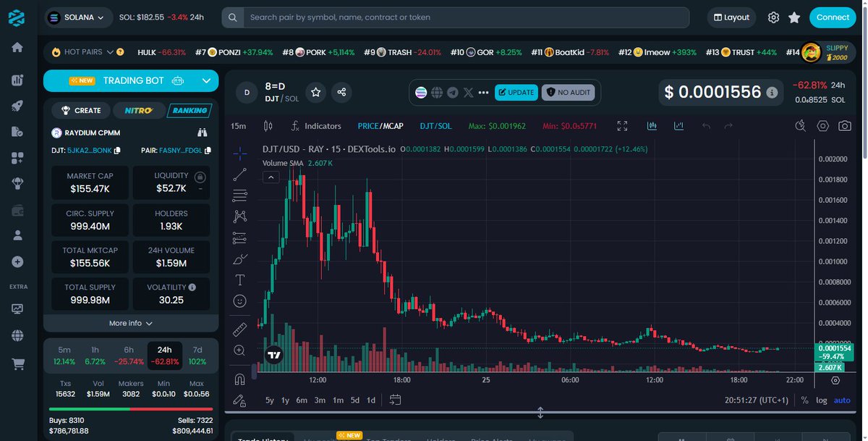Select the ruler measure tool

point(239,330)
